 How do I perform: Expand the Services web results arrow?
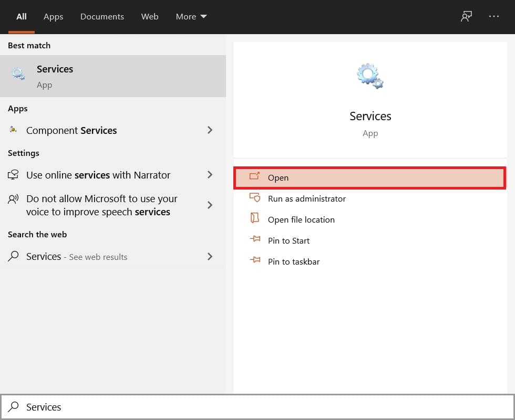(x=210, y=257)
